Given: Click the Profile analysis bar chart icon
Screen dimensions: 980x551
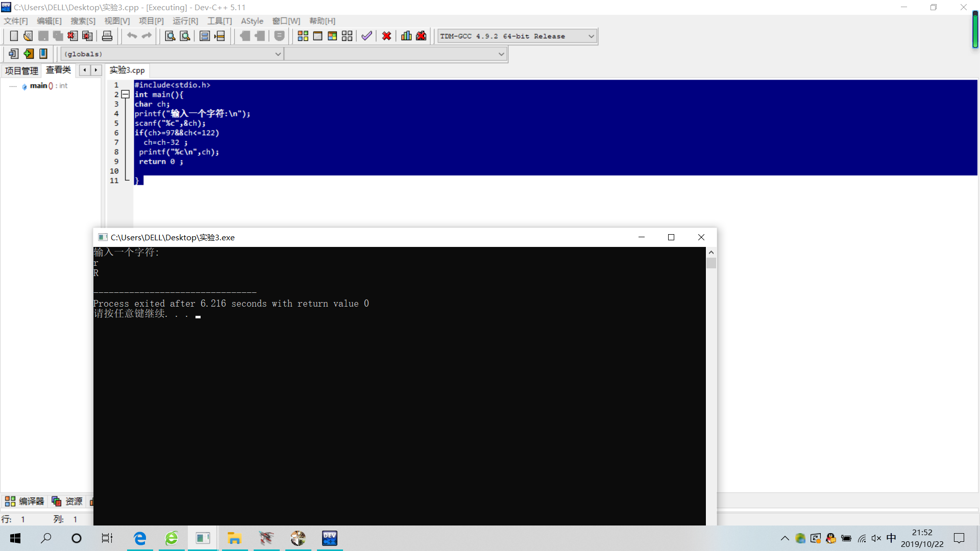Looking at the screenshot, I should click(406, 36).
